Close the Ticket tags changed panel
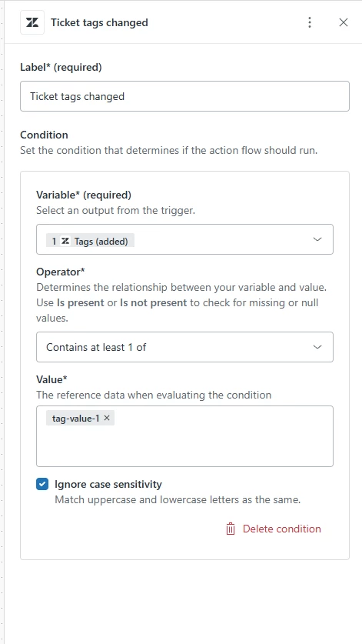Viewport: 362px width, 644px height. (344, 22)
